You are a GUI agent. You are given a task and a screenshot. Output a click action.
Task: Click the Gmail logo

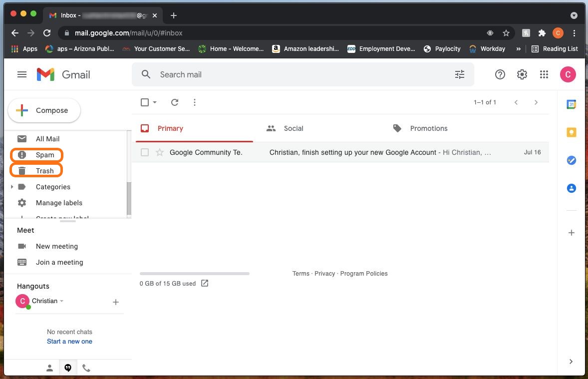[63, 74]
